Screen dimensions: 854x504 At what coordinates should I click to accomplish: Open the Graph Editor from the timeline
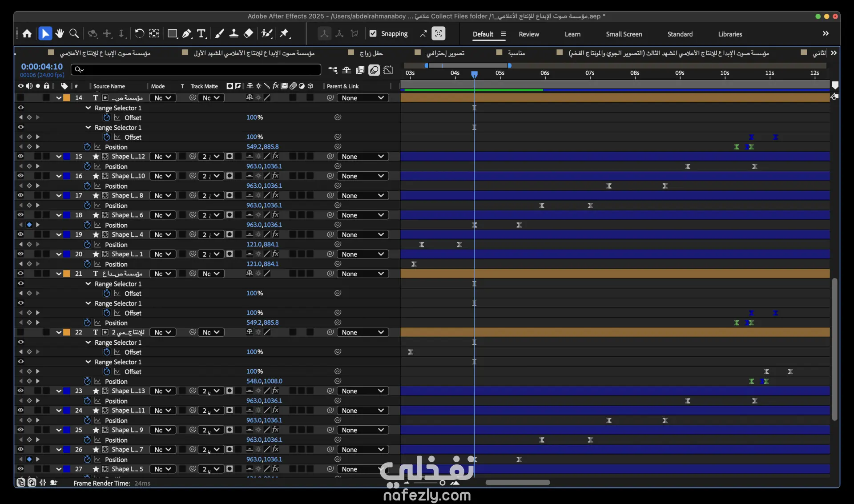(388, 70)
